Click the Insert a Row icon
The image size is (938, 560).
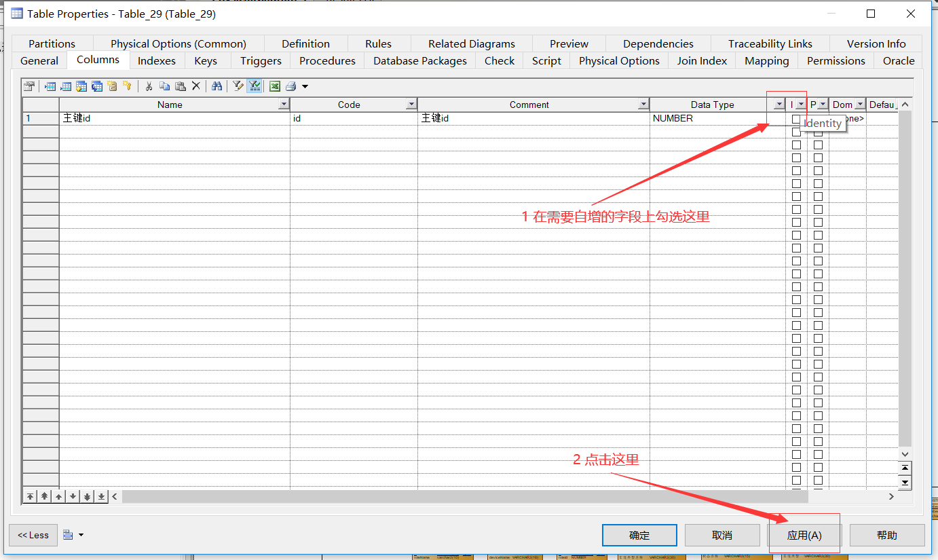click(50, 86)
